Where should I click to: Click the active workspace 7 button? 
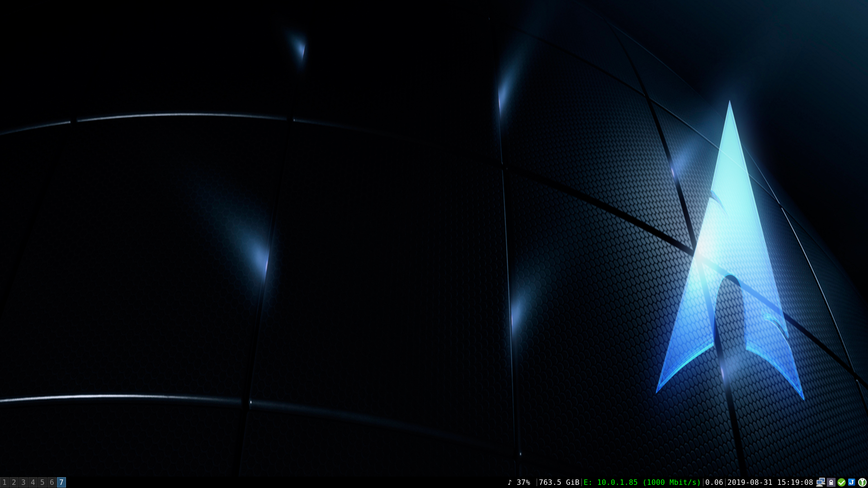tap(61, 482)
